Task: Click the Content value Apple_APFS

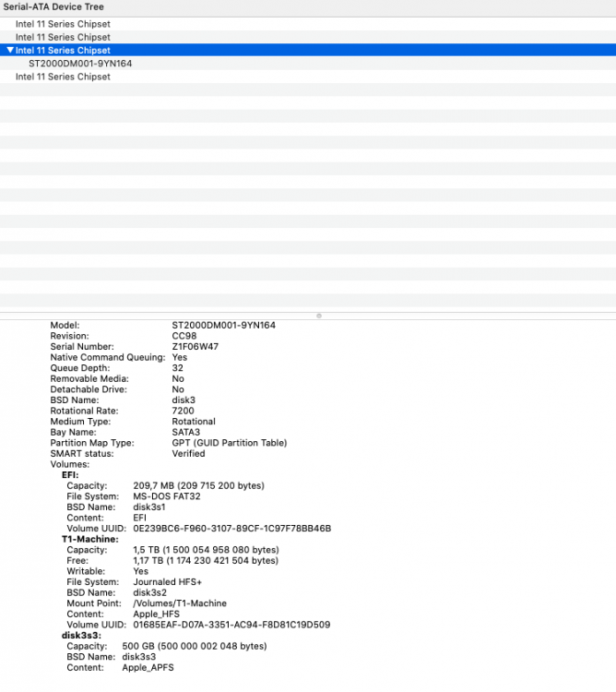Action: 148,667
